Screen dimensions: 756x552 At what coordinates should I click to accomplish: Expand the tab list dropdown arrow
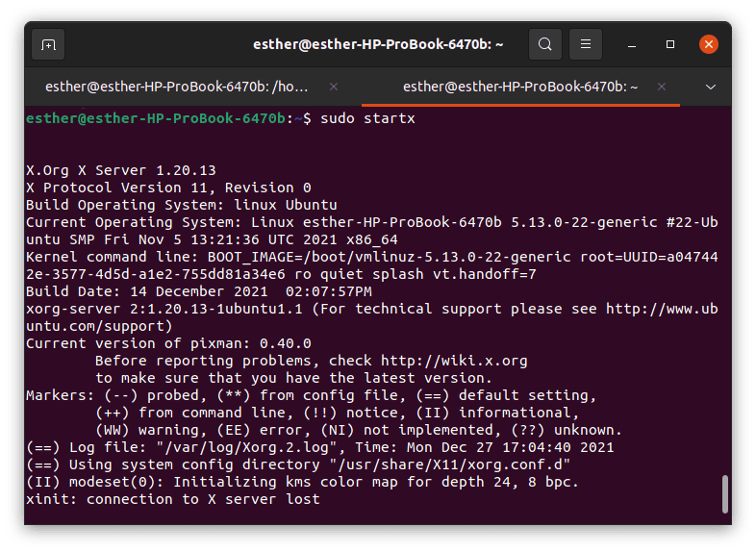tap(710, 87)
